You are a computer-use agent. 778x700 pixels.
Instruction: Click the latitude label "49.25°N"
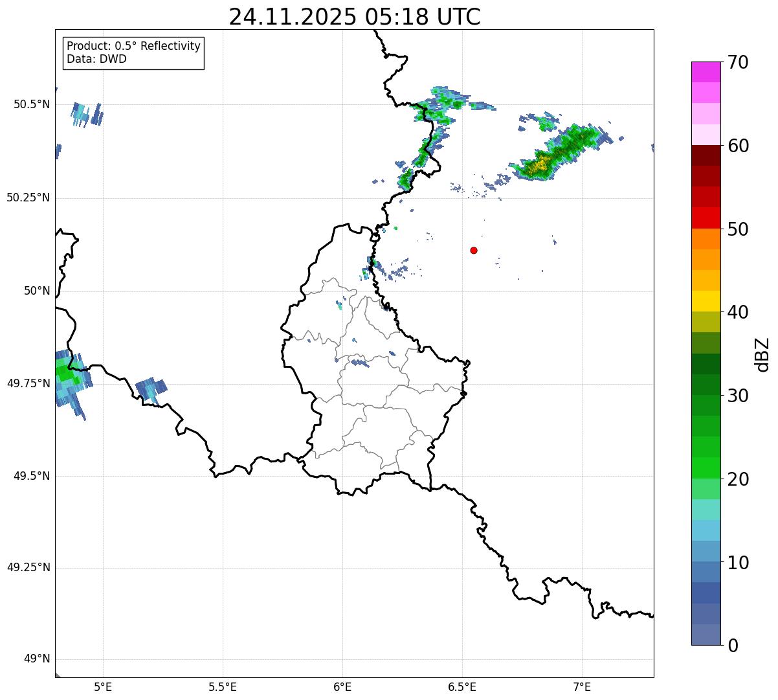28,567
